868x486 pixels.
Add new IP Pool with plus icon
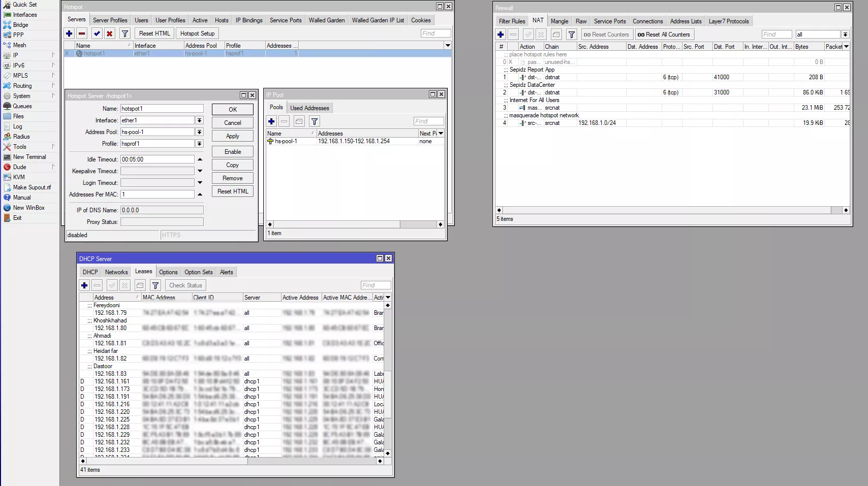pyautogui.click(x=271, y=121)
